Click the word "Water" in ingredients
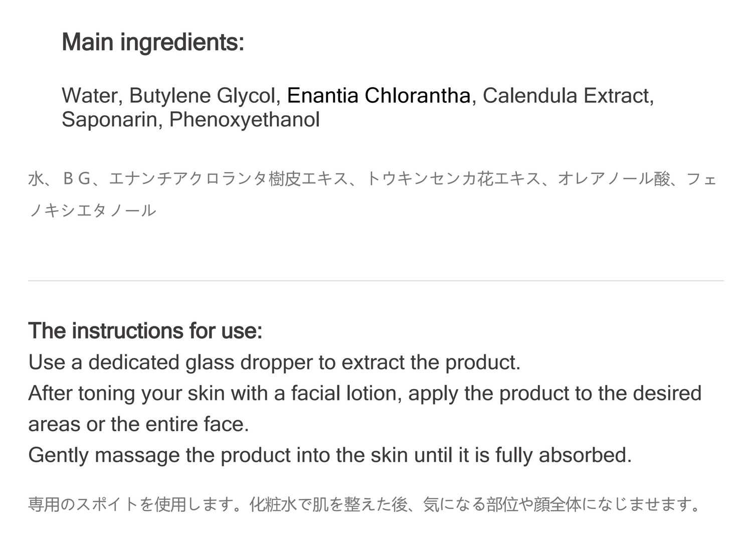The width and height of the screenshot is (752, 560). pyautogui.click(x=89, y=96)
